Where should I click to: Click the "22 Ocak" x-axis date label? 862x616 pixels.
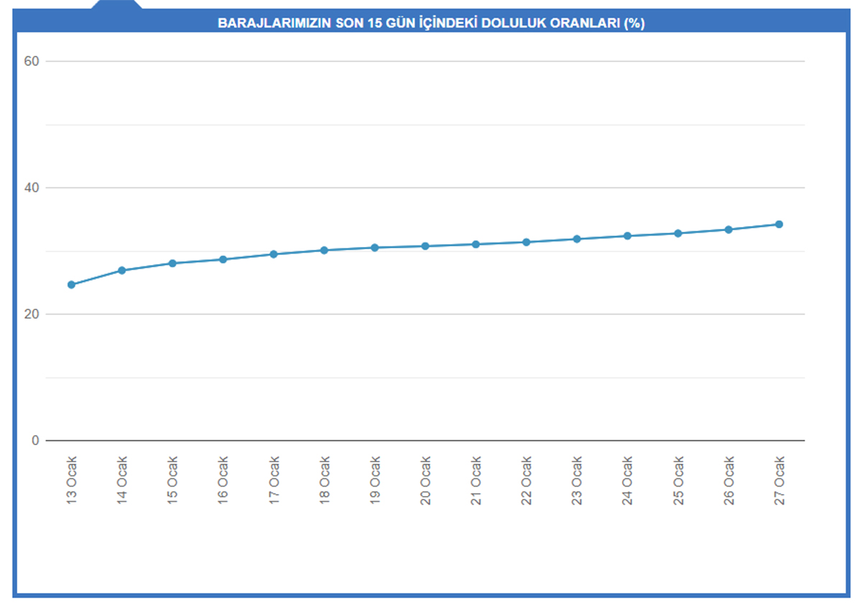click(527, 480)
